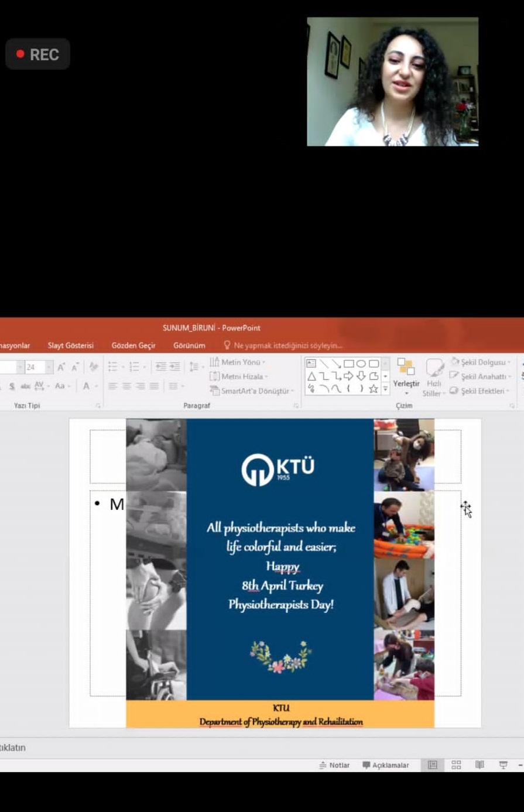This screenshot has height=812, width=524.
Task: Expand the shapes gallery more arrow
Action: 385,389
